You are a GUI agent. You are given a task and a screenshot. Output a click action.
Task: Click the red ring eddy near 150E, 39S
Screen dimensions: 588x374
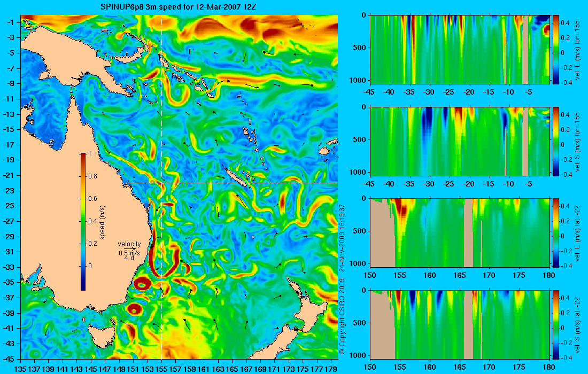tap(134, 309)
